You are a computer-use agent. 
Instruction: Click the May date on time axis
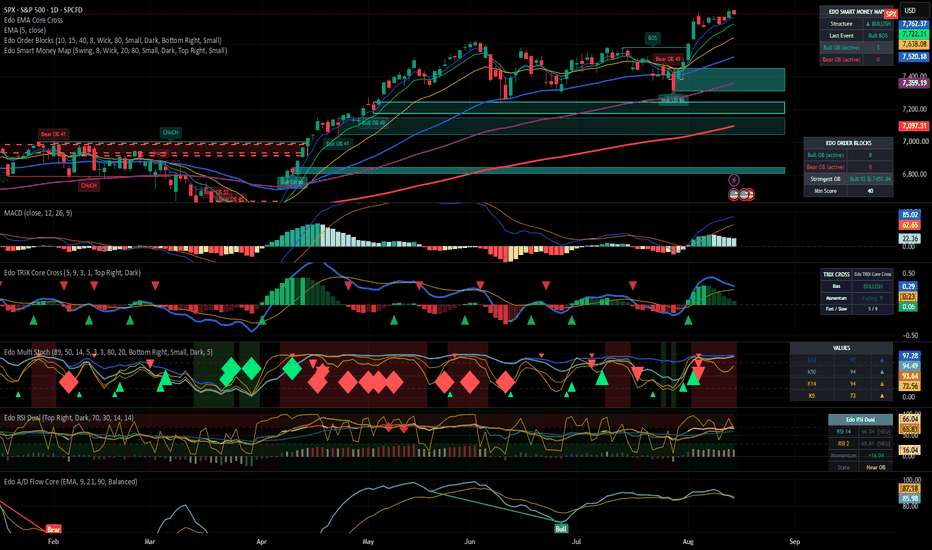[x=368, y=542]
